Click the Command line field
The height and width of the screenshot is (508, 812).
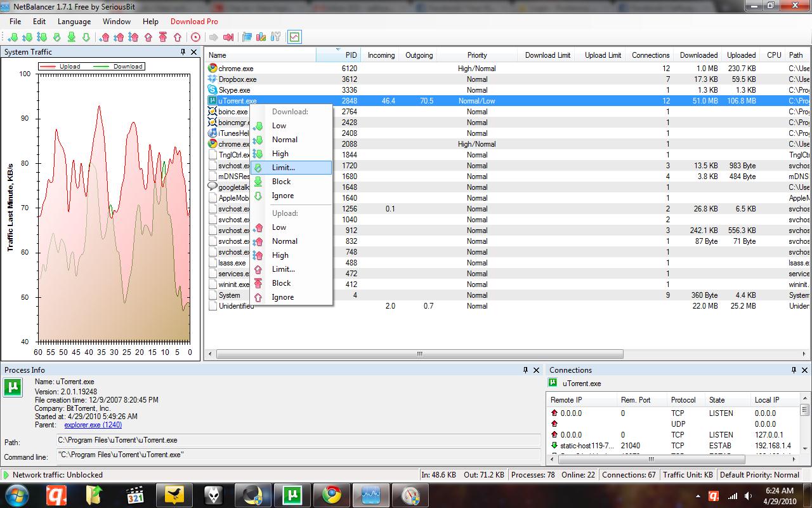point(298,455)
